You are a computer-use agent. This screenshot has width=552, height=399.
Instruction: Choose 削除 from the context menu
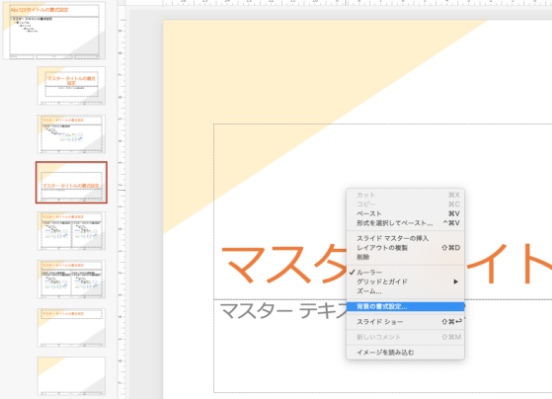point(405,257)
